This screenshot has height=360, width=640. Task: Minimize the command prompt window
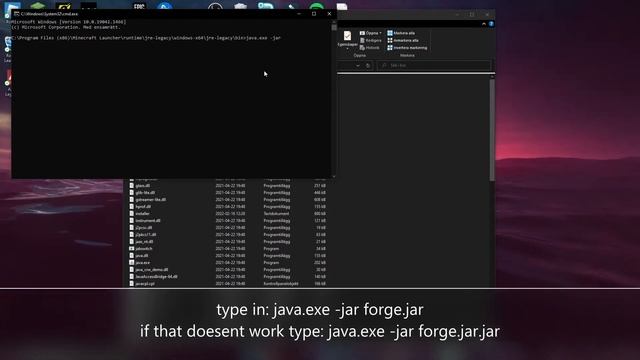pyautogui.click(x=299, y=14)
